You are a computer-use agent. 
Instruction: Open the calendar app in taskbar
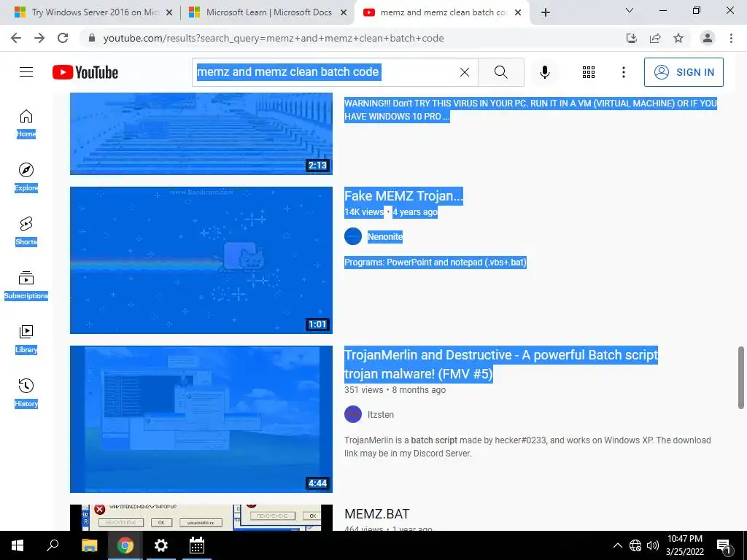tap(197, 545)
